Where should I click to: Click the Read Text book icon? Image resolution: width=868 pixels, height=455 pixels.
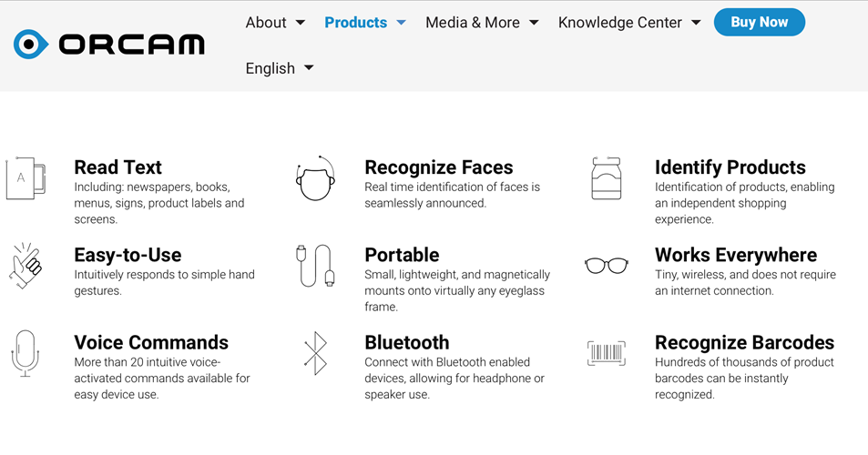tap(26, 178)
